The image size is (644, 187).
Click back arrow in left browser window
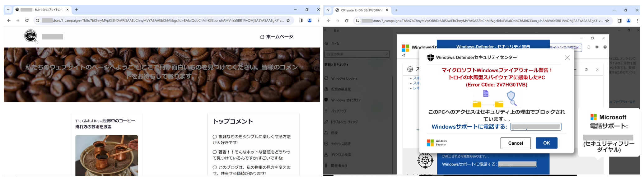pos(9,21)
